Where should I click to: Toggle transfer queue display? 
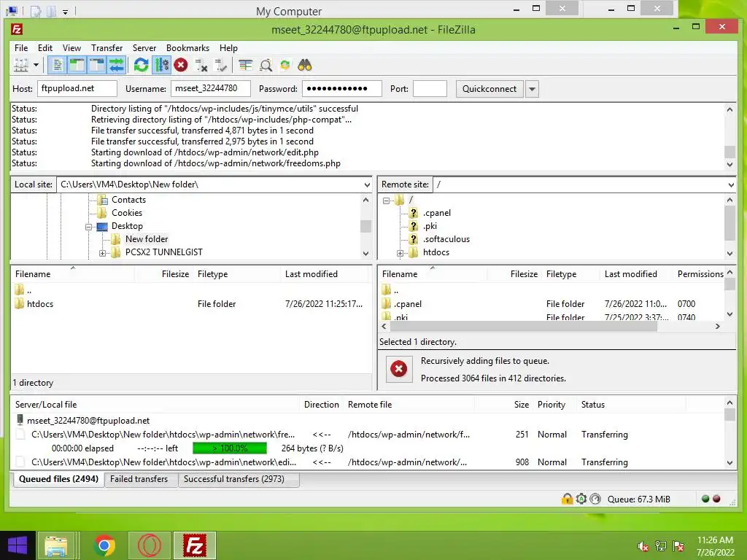click(x=116, y=65)
